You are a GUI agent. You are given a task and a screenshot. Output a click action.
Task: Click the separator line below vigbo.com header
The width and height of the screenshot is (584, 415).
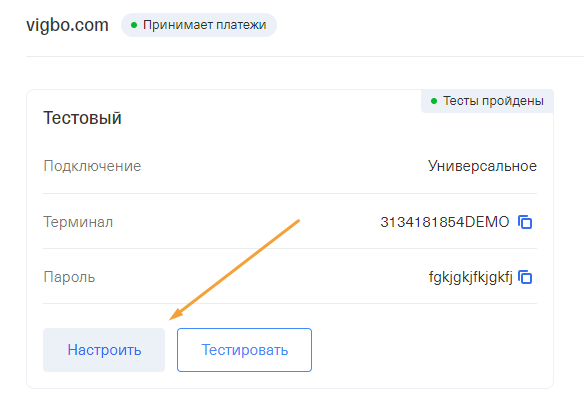point(305,57)
